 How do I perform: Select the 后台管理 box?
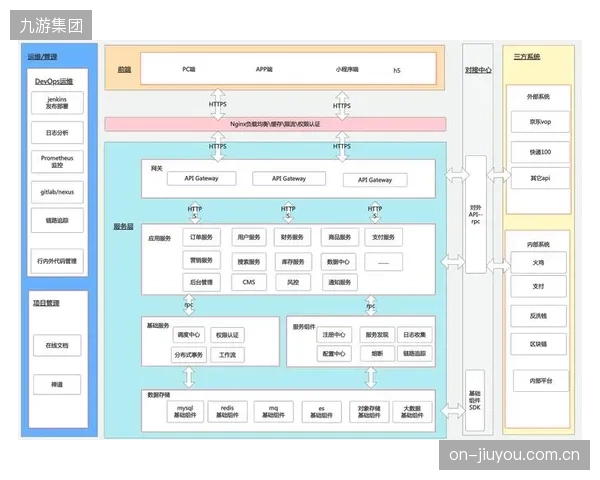(201, 282)
